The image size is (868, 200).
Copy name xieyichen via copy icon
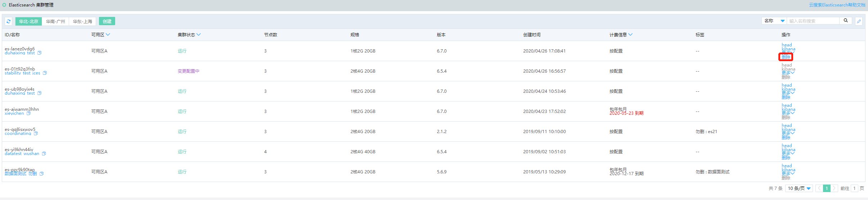pyautogui.click(x=28, y=113)
